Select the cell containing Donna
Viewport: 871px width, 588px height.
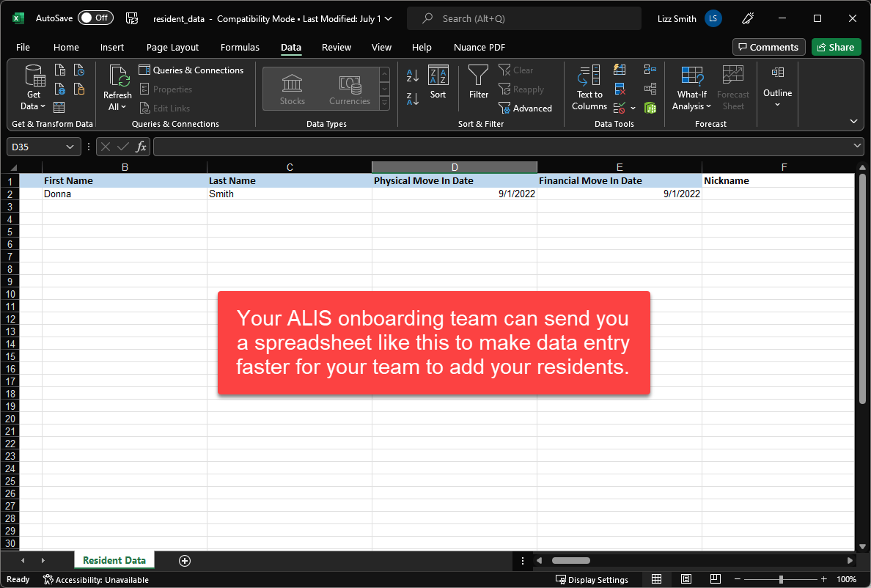tap(125, 194)
